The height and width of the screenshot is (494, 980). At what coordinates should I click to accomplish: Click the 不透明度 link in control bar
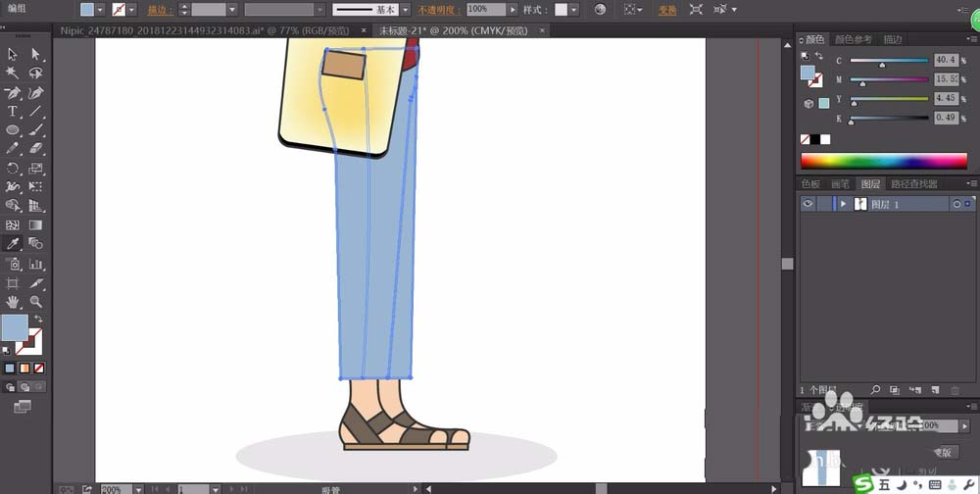click(x=439, y=10)
